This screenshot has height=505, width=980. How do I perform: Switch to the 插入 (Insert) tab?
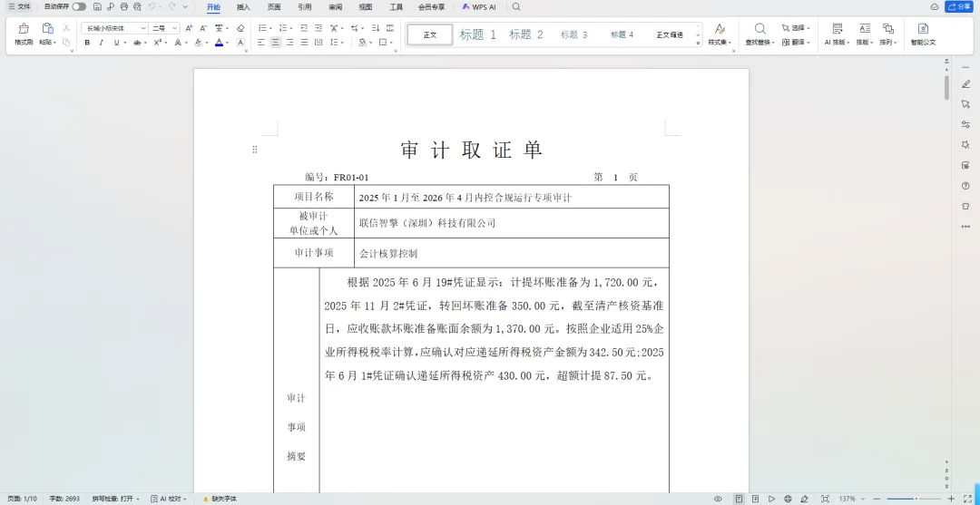244,7
